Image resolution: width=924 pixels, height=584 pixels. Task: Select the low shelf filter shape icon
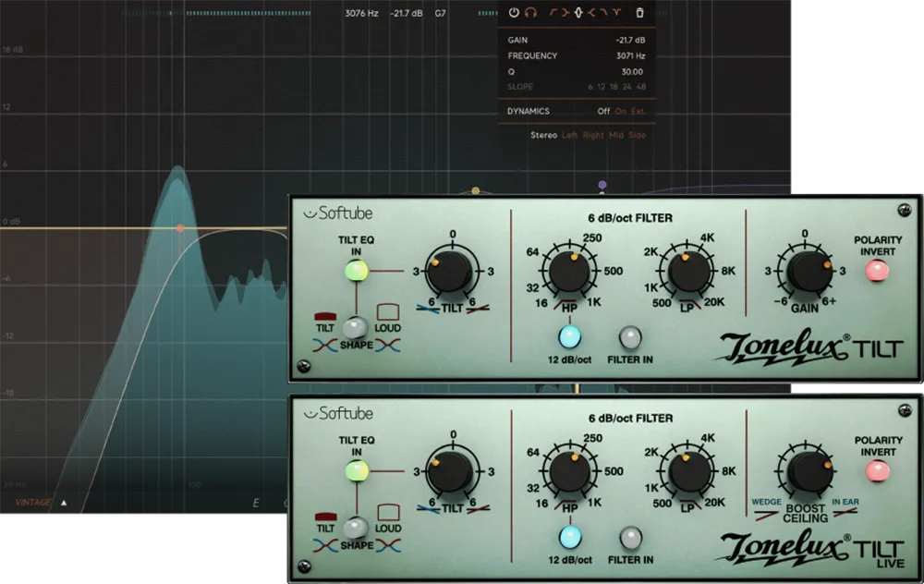tap(565, 12)
